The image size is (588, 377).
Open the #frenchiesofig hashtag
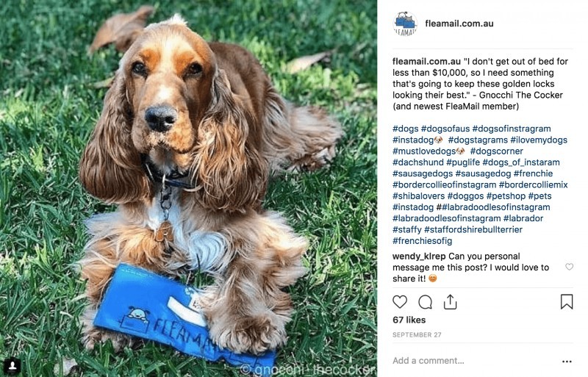click(422, 241)
